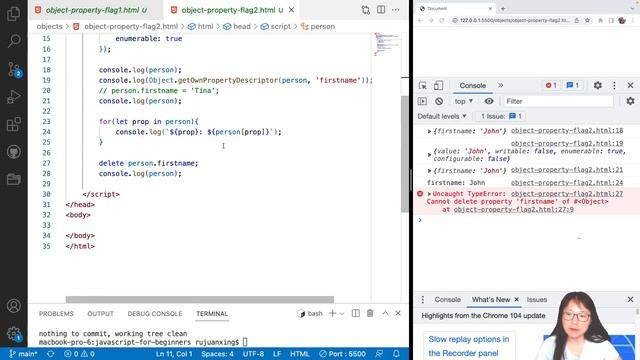Open the OUTPUT panel tab
Viewport: 640px width, 360px height.
pos(100,313)
